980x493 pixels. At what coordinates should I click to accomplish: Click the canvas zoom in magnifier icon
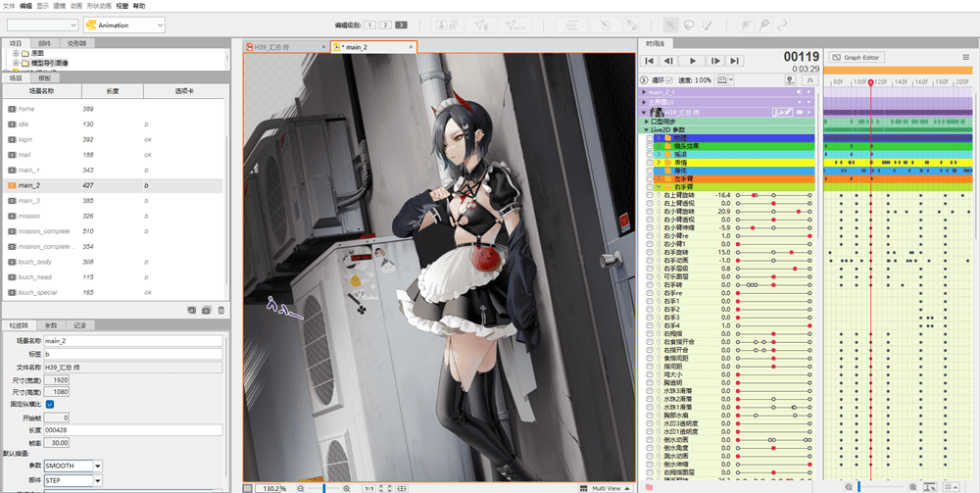tap(347, 488)
